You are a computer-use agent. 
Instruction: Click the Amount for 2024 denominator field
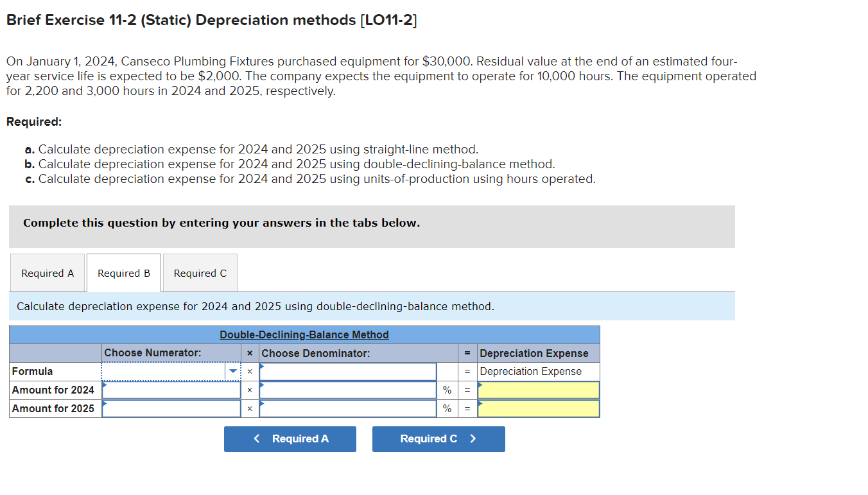coord(348,390)
